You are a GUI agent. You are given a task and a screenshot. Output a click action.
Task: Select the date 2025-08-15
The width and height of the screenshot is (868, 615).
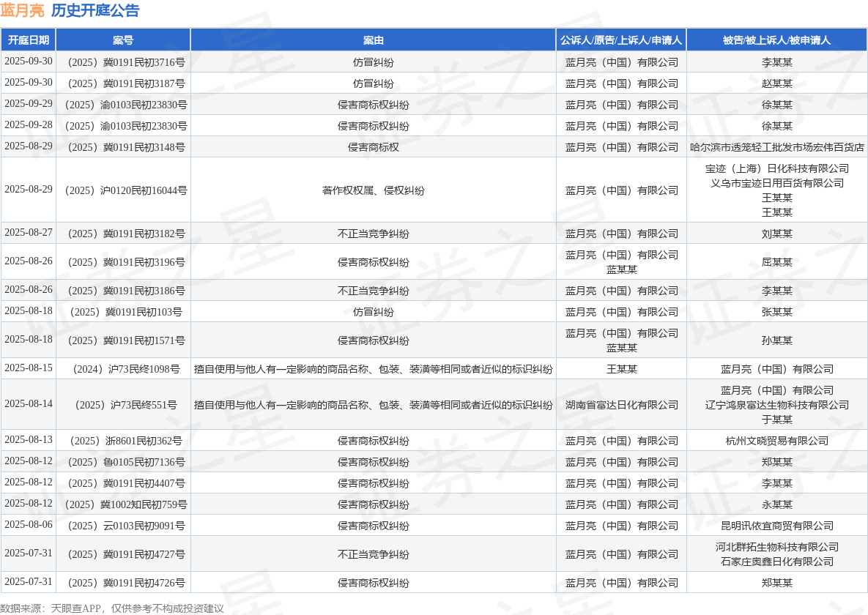(x=29, y=368)
